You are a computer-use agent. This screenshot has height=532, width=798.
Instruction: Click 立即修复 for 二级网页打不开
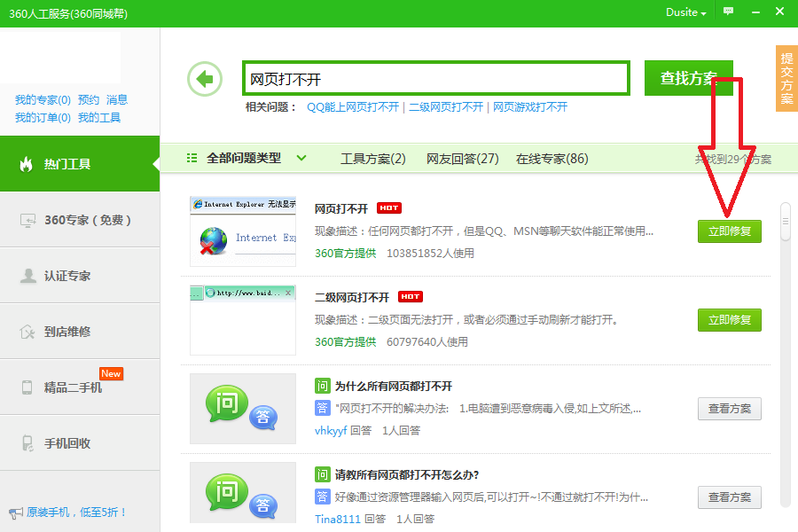point(730,320)
